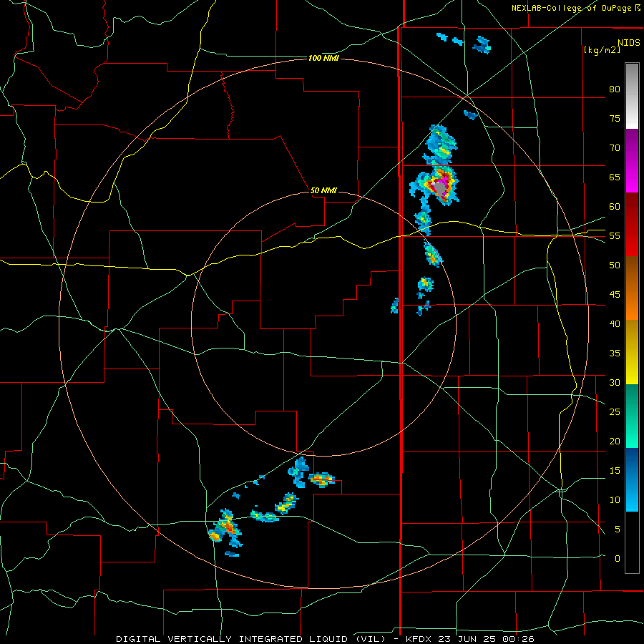Screen dimensions: 644x644
Task: Click the 40 value on the scale
Action: tap(615, 323)
